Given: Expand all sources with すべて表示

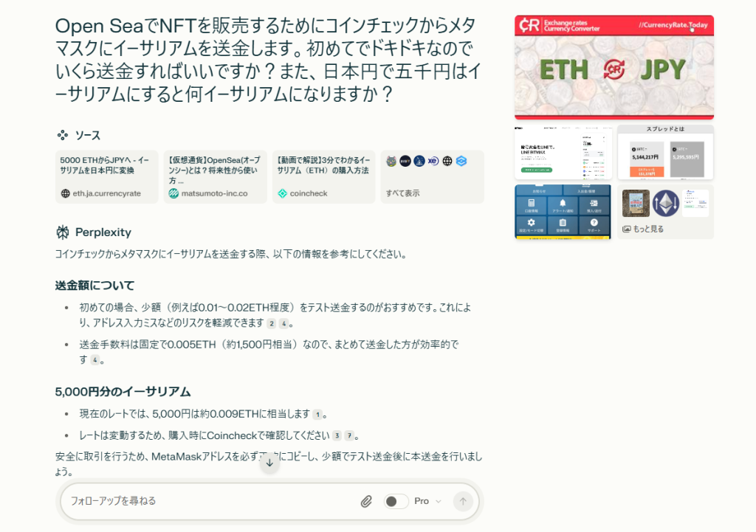Looking at the screenshot, I should point(402,193).
